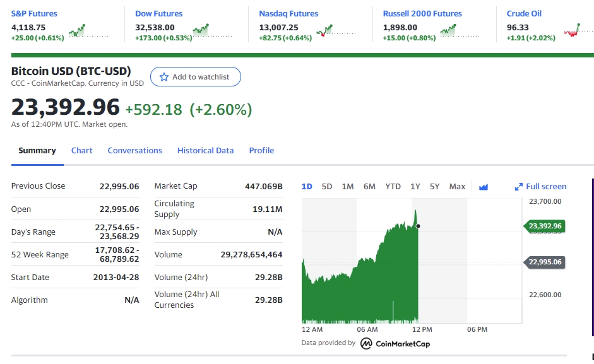The height and width of the screenshot is (364, 594).
Task: Choose the 6M chart range
Action: pyautogui.click(x=369, y=186)
